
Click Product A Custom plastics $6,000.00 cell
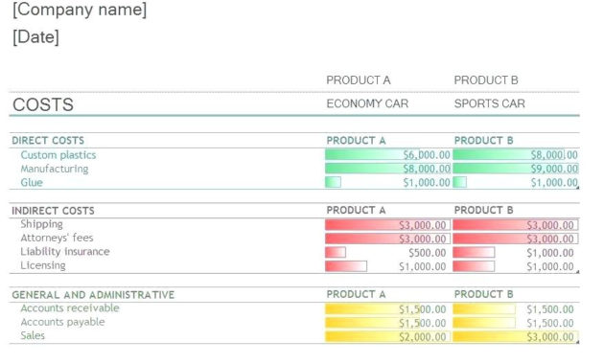[x=388, y=155]
